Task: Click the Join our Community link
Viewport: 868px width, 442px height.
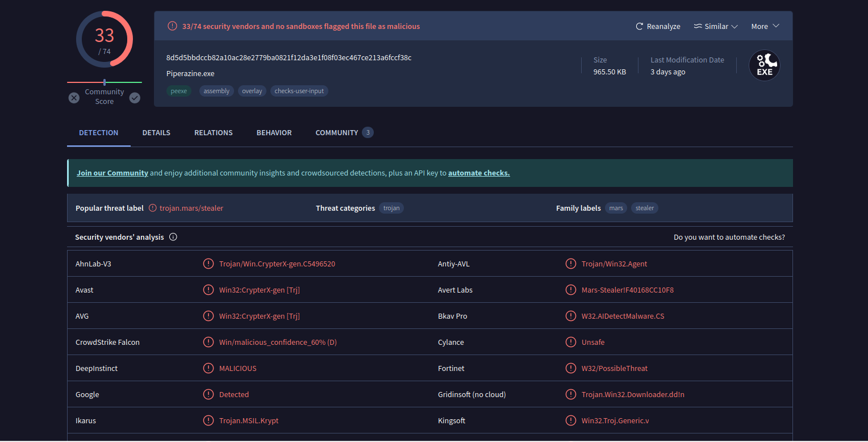Action: pos(112,173)
